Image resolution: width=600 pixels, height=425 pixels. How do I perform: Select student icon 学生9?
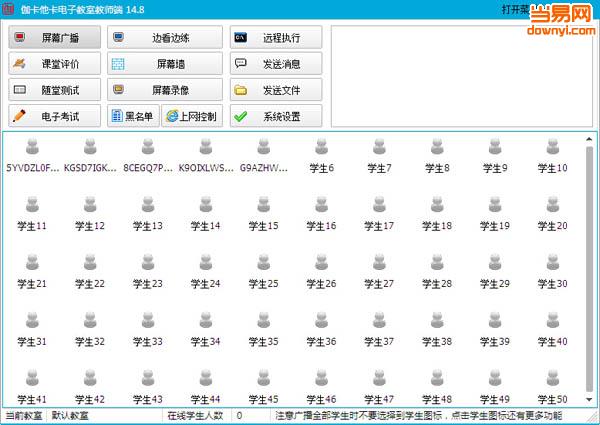[495, 147]
